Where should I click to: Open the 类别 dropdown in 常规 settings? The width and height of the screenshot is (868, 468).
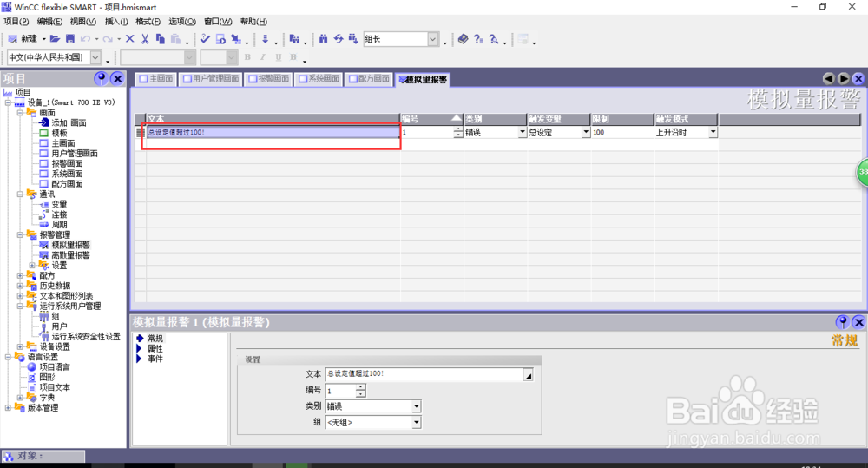click(x=417, y=406)
